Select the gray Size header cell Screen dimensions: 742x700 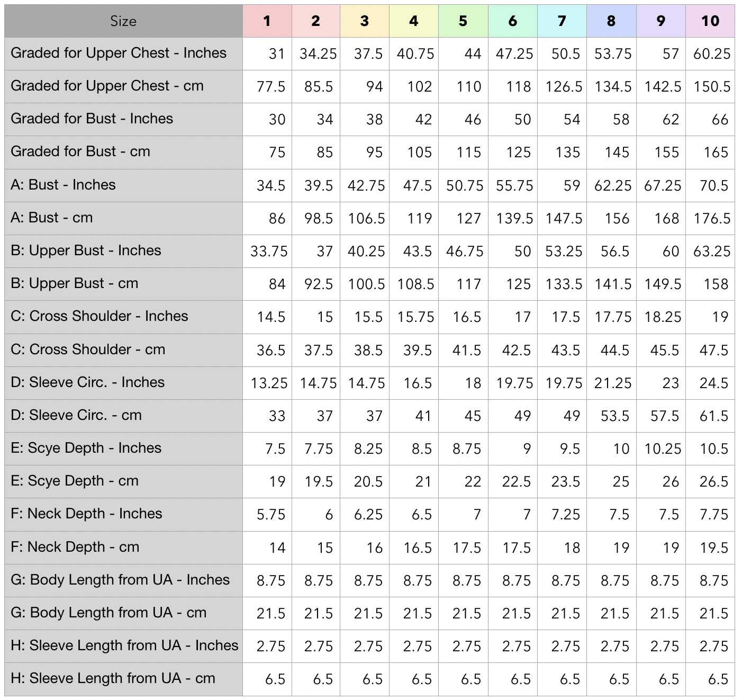pos(123,21)
